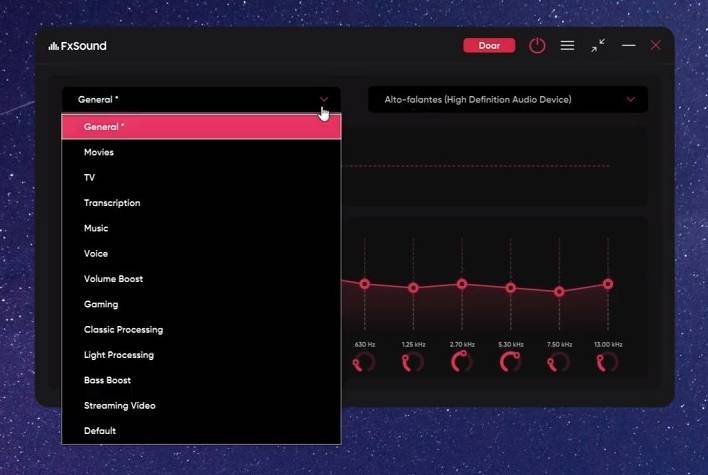Open the hamburger menu

tap(567, 46)
